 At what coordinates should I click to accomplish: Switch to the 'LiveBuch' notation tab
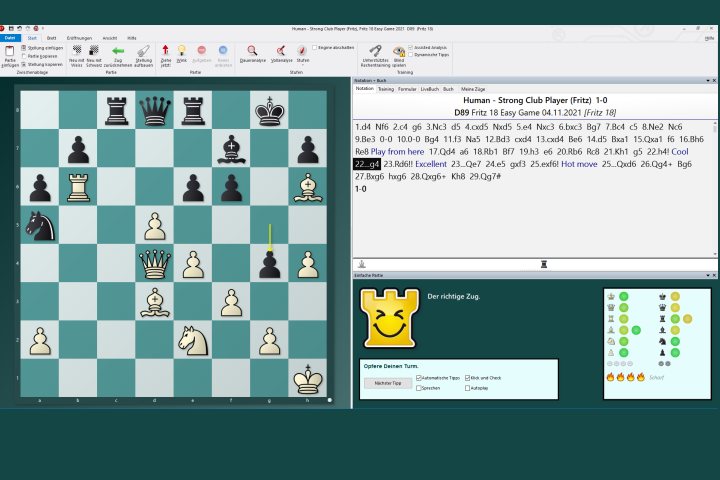429,89
